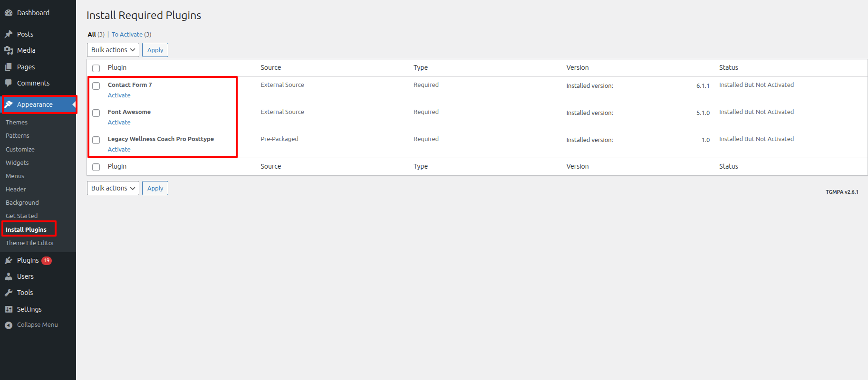Screen dimensions: 868x380
Task: Tick the Font Awesome plugin checkbox
Action: click(96, 113)
